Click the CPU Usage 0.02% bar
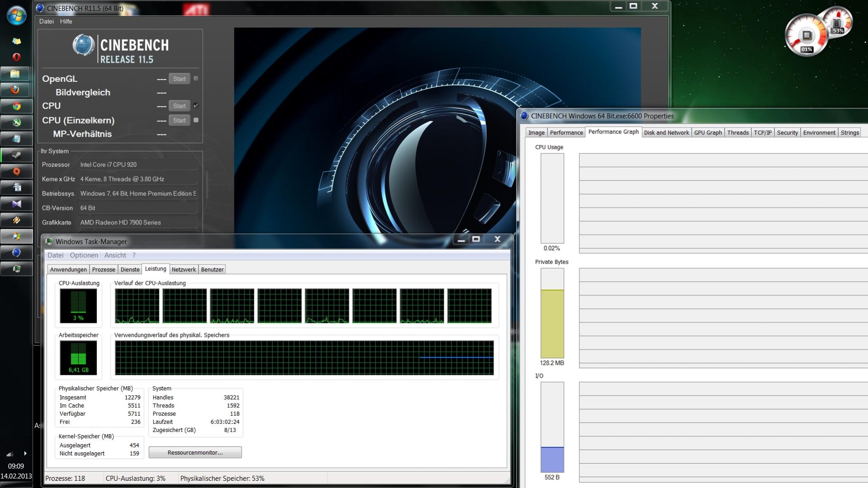The width and height of the screenshot is (868, 488). (x=552, y=198)
